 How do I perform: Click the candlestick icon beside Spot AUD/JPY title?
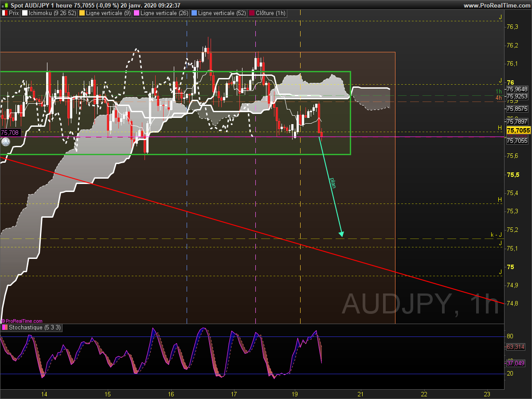pos(5,5)
